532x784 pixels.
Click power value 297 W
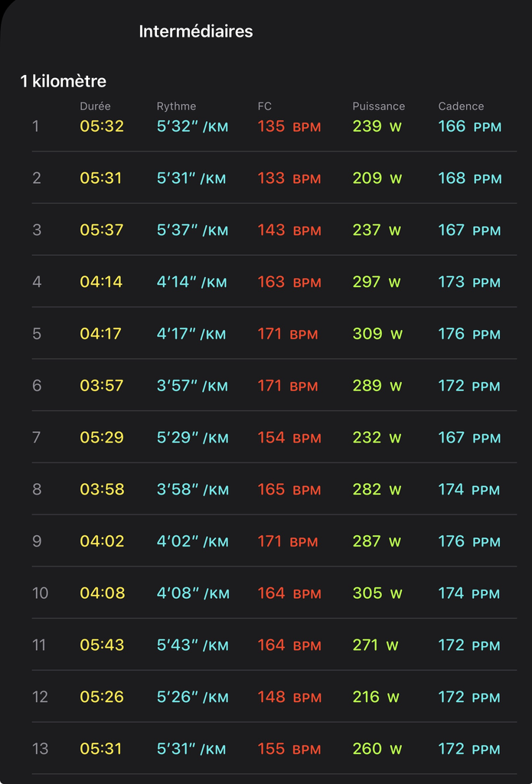pyautogui.click(x=377, y=282)
